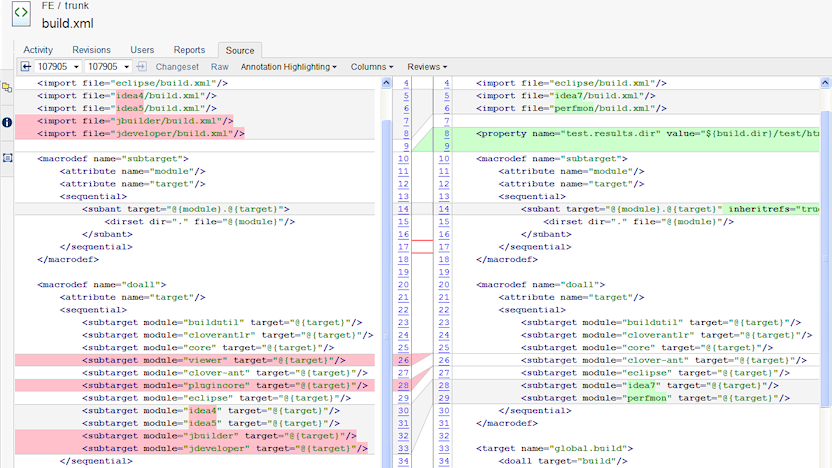
Task: Switch to the Revisions tab
Action: (x=91, y=50)
